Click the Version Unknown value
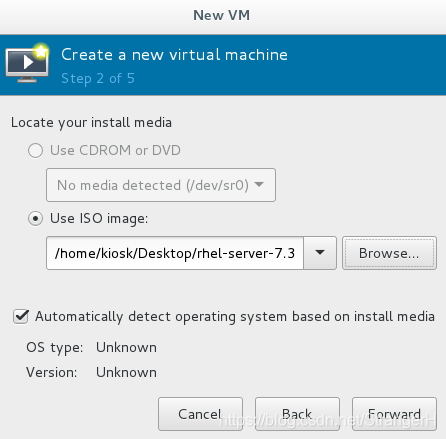This screenshot has height=439, width=446. [126, 372]
